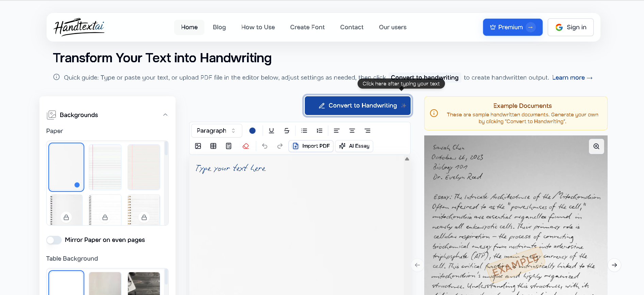Click the Premium button

coord(513,27)
